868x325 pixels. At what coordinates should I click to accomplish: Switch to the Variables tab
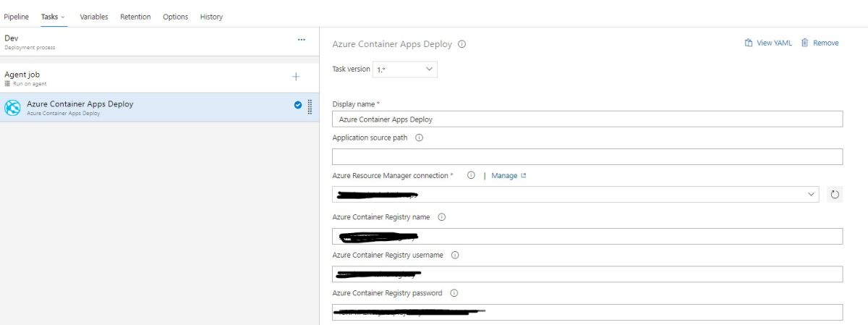pos(94,17)
